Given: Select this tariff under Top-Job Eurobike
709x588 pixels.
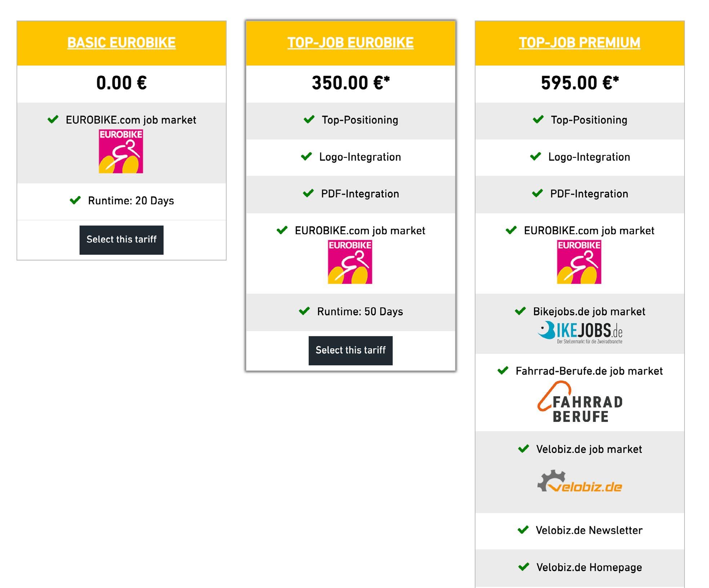Looking at the screenshot, I should click(351, 351).
